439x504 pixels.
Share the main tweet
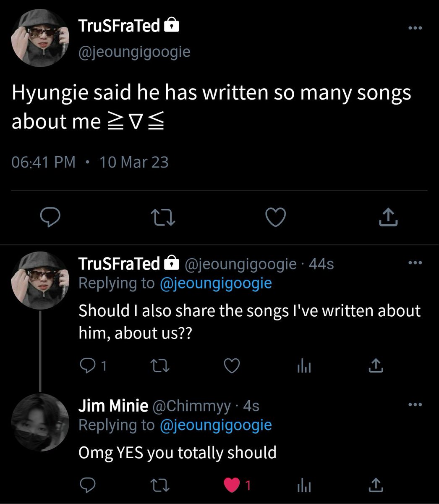click(x=388, y=218)
